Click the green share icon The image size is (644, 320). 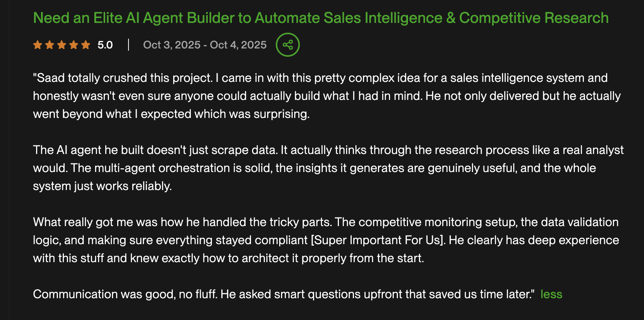pyautogui.click(x=287, y=45)
